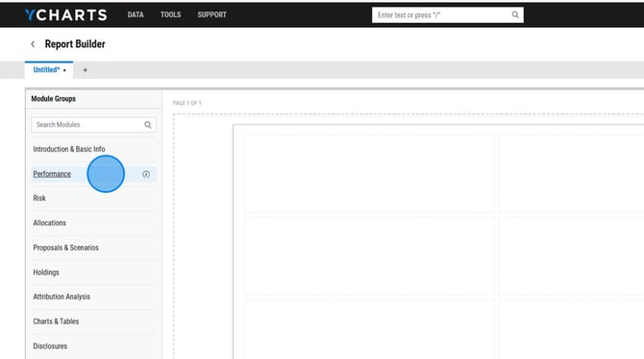Click the YCharts logo
Viewport: 644px width, 359px height.
[x=65, y=14]
